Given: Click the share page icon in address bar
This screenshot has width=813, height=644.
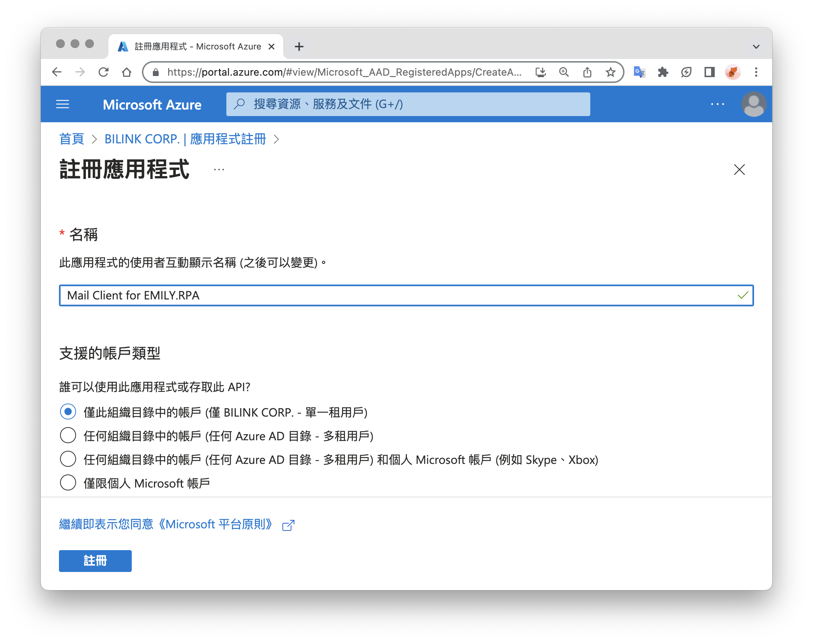Looking at the screenshot, I should 587,72.
